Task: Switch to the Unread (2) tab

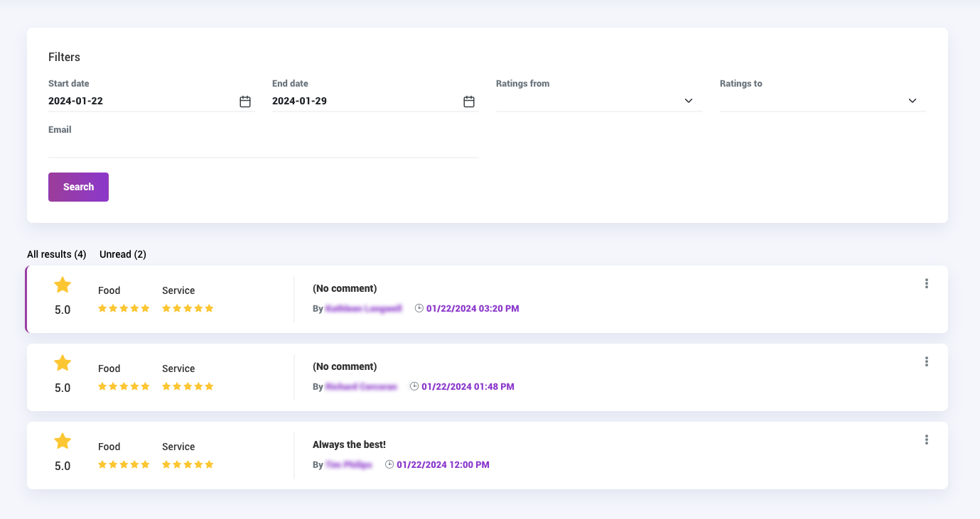Action: coord(123,254)
